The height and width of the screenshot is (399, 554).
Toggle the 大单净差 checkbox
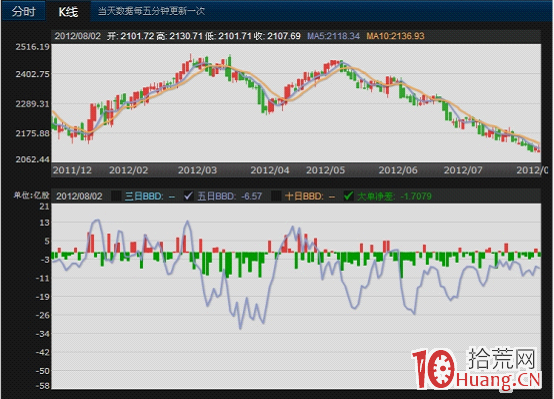348,196
